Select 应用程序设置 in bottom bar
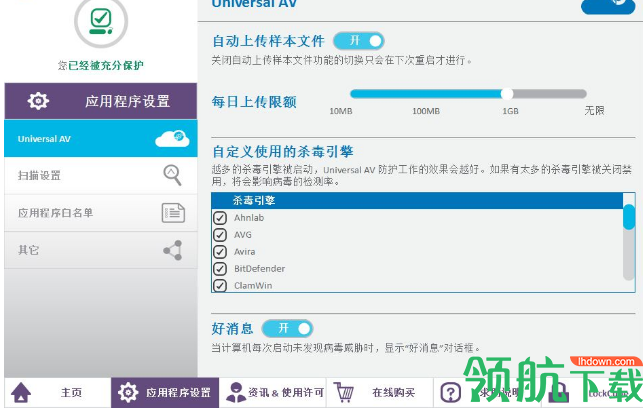643x409 pixels. (165, 393)
